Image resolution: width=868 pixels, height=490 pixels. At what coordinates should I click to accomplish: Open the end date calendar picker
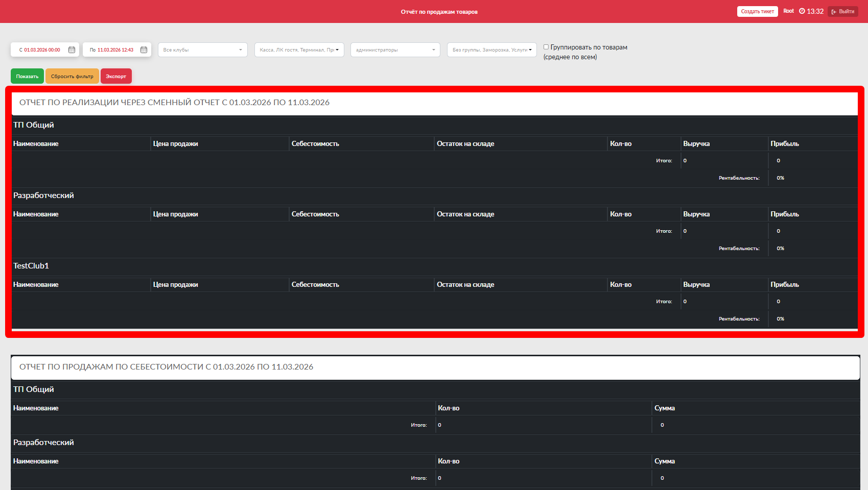tap(144, 50)
